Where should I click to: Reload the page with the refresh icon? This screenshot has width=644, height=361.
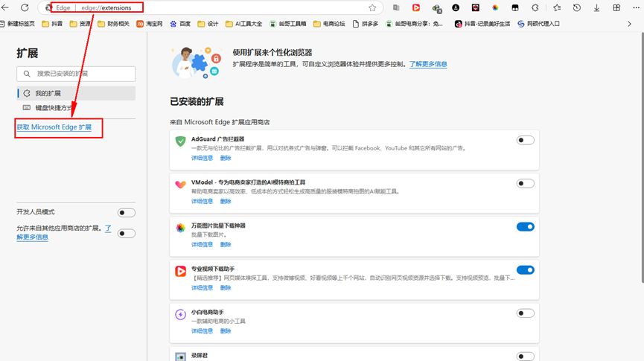(x=25, y=7)
